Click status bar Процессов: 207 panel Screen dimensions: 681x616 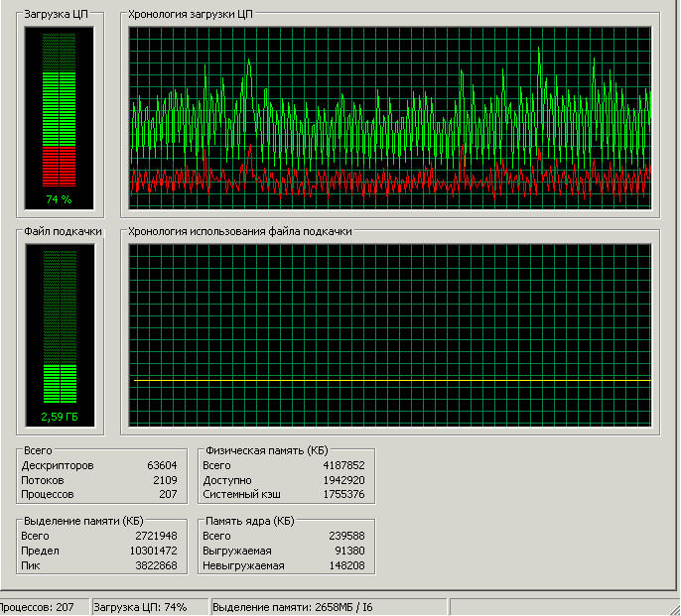pyautogui.click(x=42, y=606)
